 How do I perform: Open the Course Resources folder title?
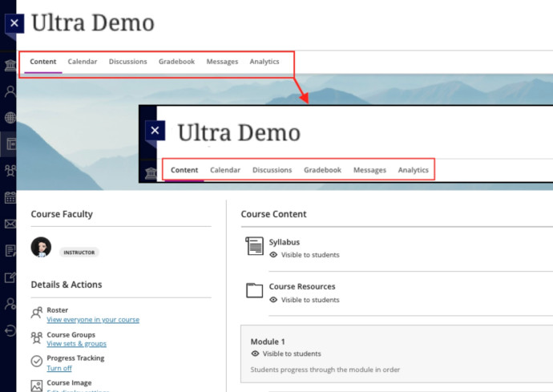tap(302, 286)
